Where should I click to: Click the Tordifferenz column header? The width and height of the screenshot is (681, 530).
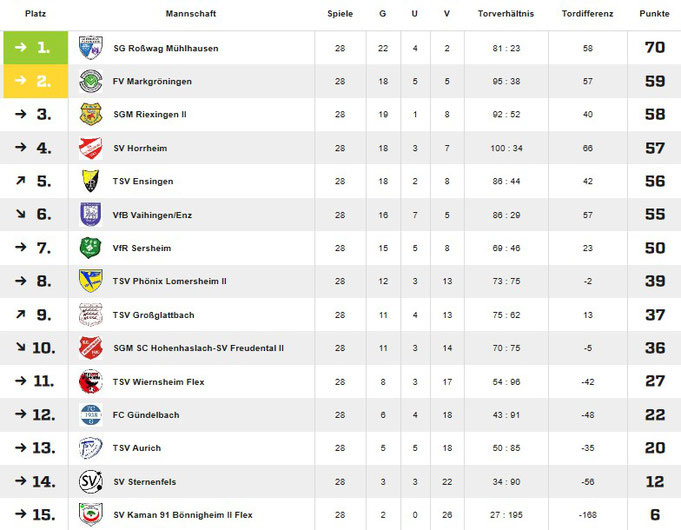587,13
